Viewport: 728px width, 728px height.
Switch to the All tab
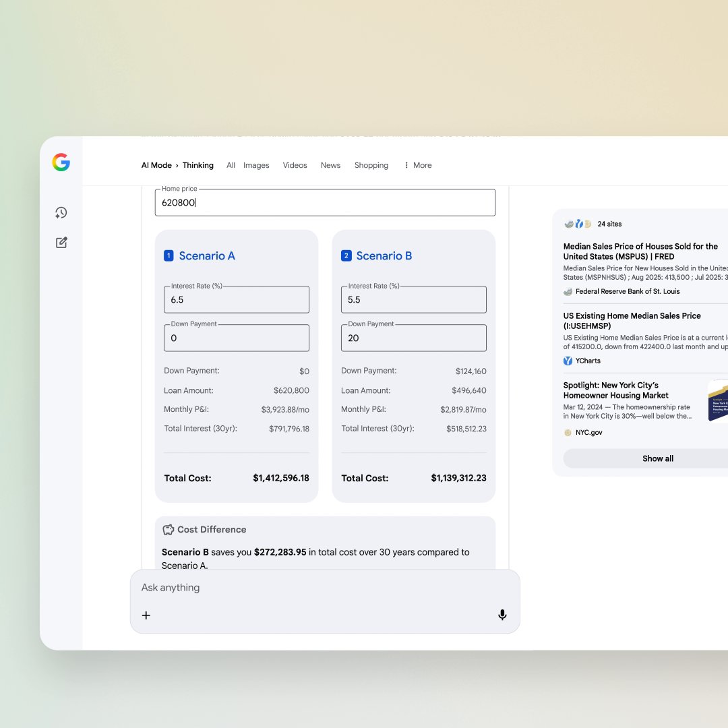coord(231,165)
